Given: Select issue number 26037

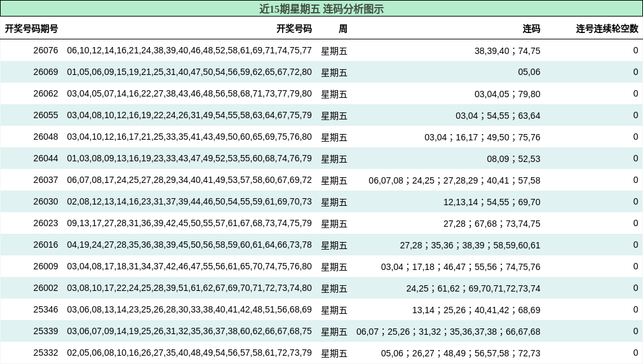Looking at the screenshot, I should [46, 180].
